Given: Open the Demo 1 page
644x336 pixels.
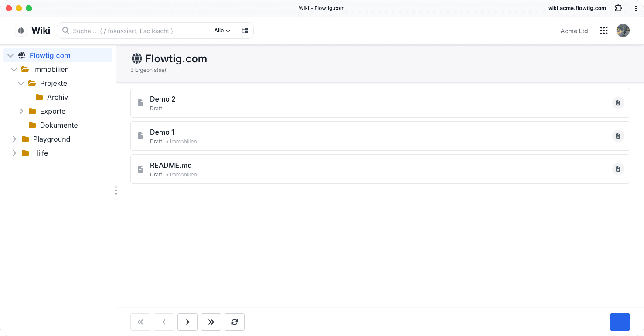Looking at the screenshot, I should (x=162, y=132).
